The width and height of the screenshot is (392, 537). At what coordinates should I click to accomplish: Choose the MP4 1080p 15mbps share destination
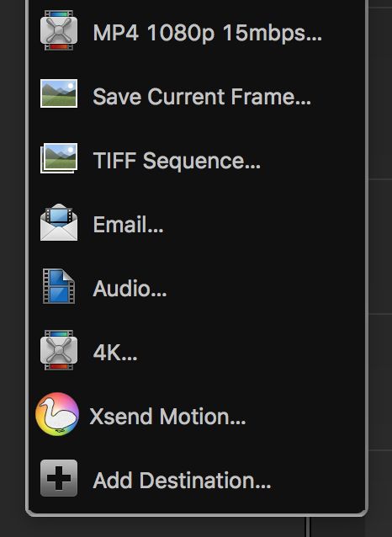click(x=197, y=33)
